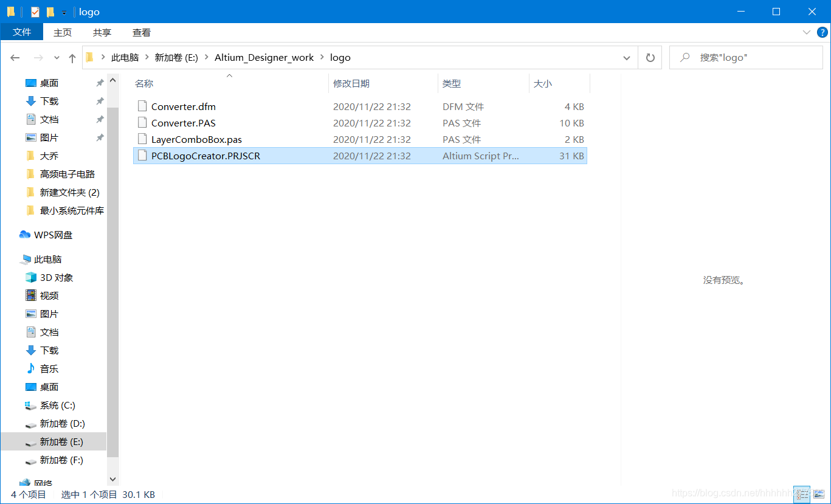
Task: Click the properties icon in title bar
Action: pyautogui.click(x=35, y=12)
